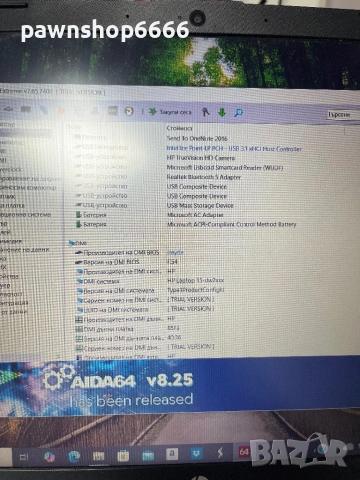
Task: Collapse the DMI group header
Action: (x=78, y=243)
